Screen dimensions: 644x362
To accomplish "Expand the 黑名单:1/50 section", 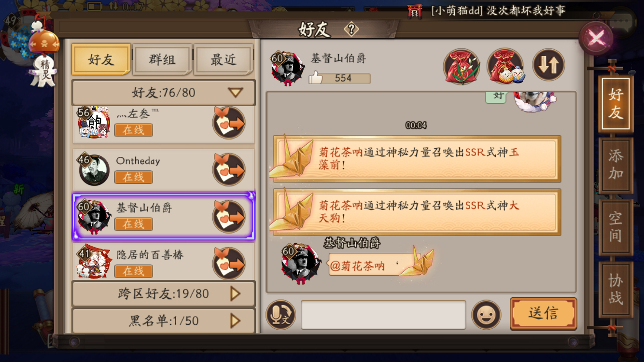I will [163, 320].
